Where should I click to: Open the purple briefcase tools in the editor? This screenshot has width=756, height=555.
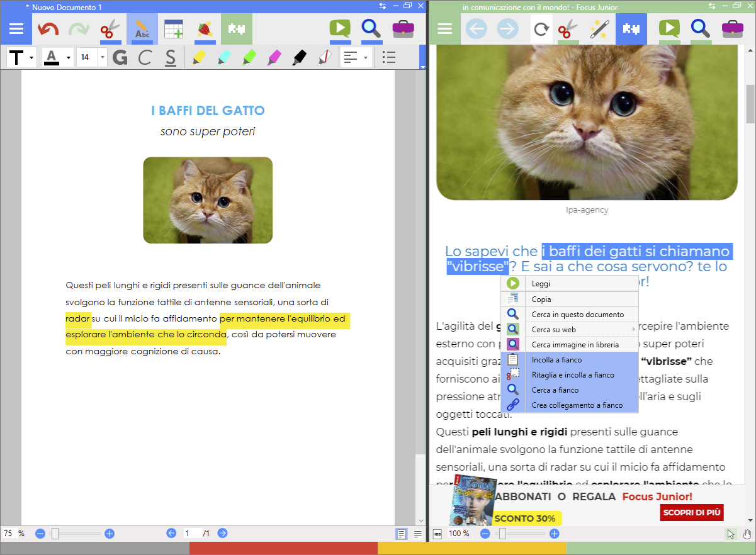[x=403, y=29]
